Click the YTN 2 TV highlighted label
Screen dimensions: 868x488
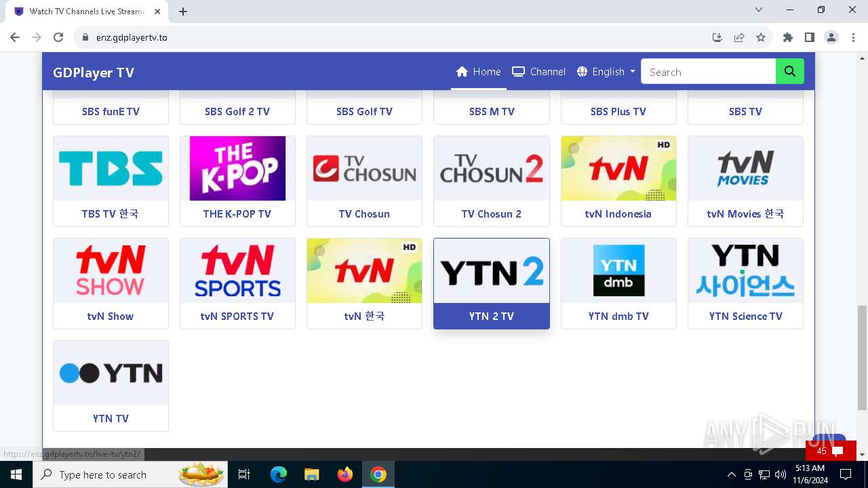click(x=492, y=316)
